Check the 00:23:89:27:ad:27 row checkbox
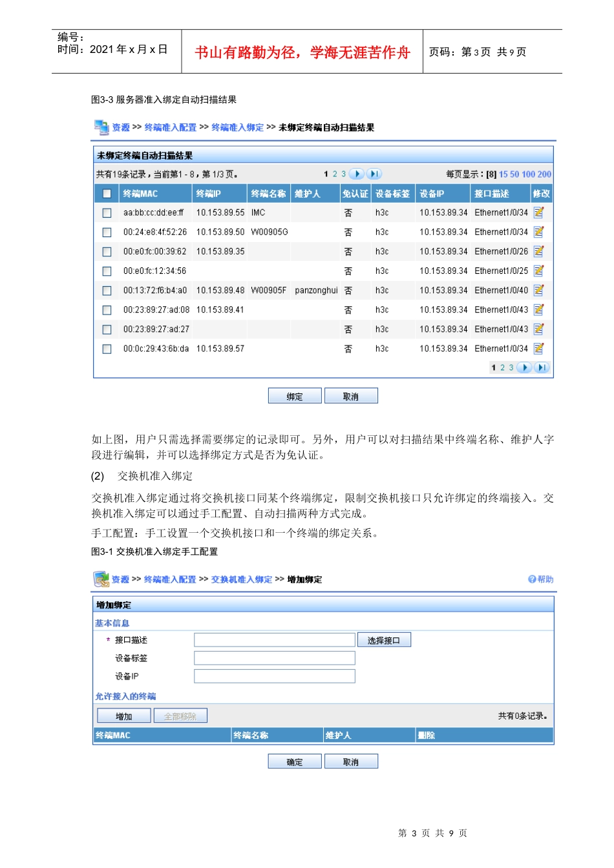This screenshot has width=614, height=868. [107, 329]
